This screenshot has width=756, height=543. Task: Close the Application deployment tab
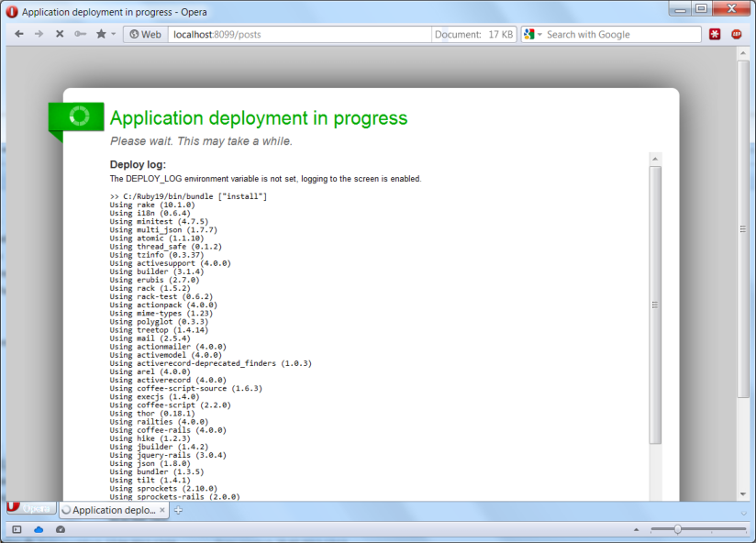[162, 510]
